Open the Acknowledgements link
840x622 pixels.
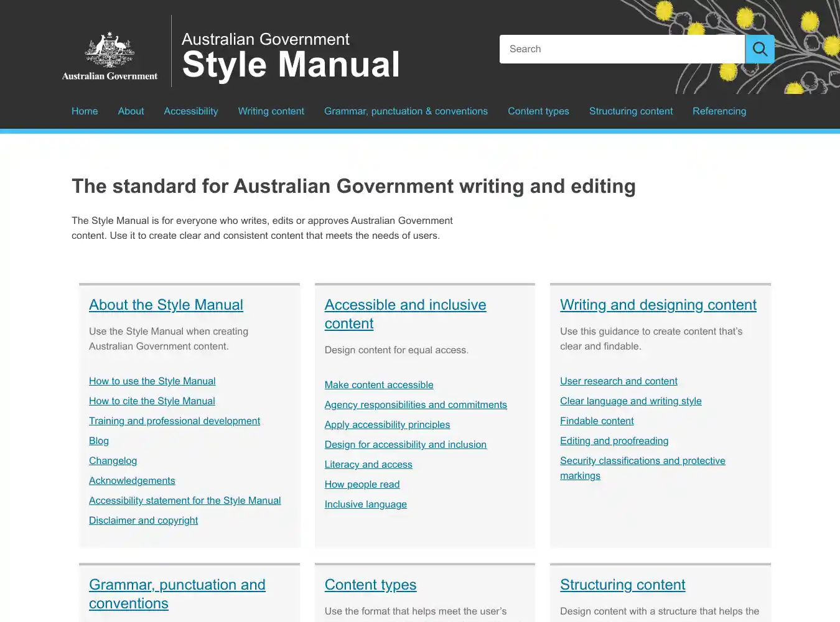coord(132,481)
